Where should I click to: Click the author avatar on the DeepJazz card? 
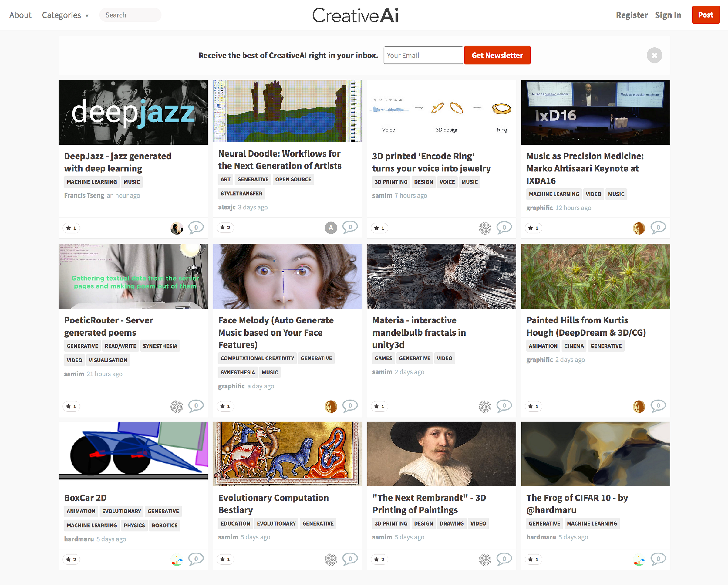point(177,228)
